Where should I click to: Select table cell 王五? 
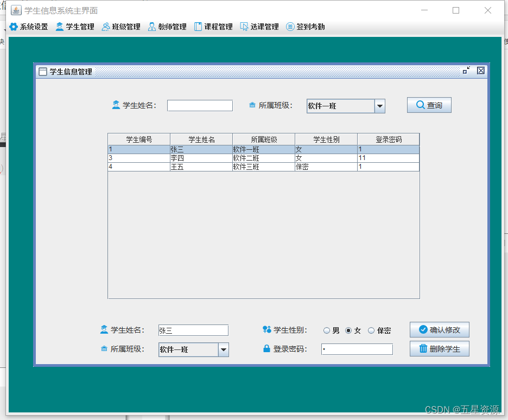(x=201, y=167)
